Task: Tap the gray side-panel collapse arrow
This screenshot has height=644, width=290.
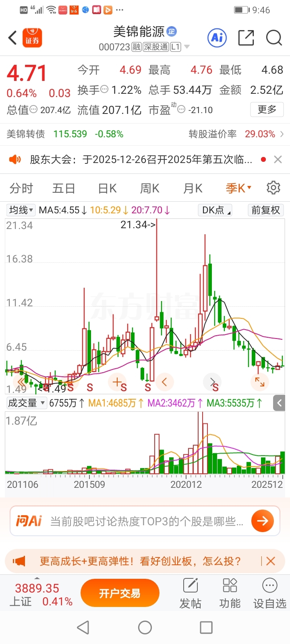Action: pyautogui.click(x=279, y=402)
